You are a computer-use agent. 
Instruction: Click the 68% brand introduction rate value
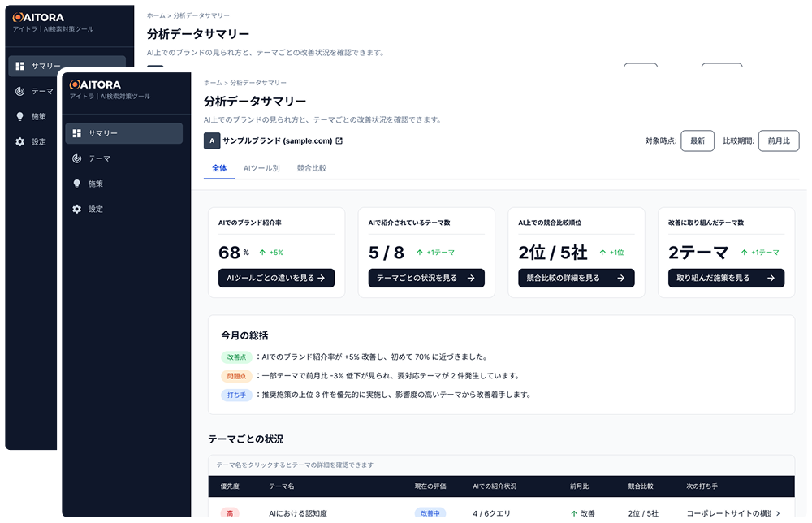coord(234,253)
